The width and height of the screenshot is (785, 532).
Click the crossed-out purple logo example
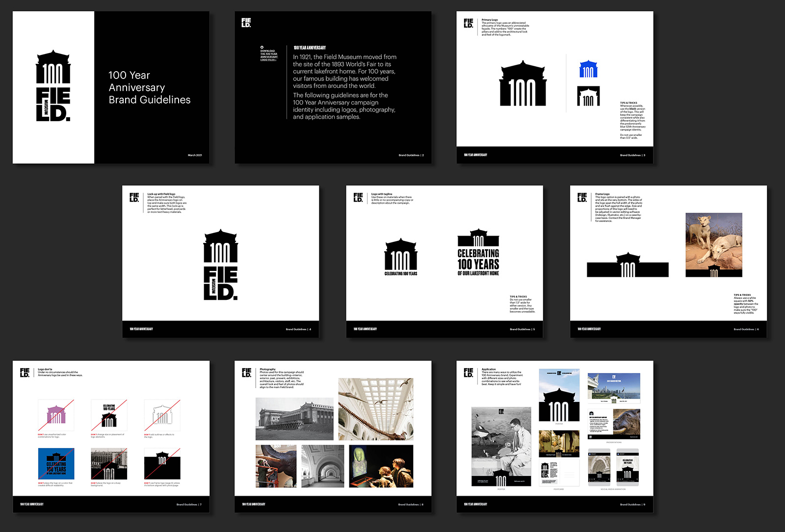[x=56, y=415]
